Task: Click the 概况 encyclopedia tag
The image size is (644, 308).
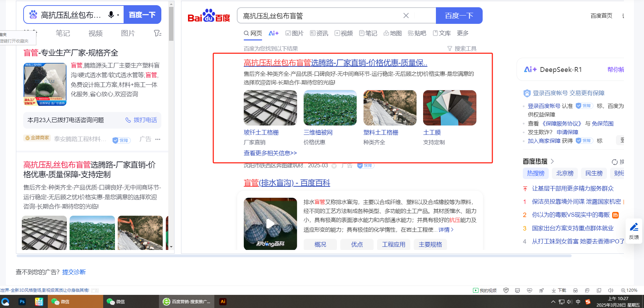Action: point(320,244)
